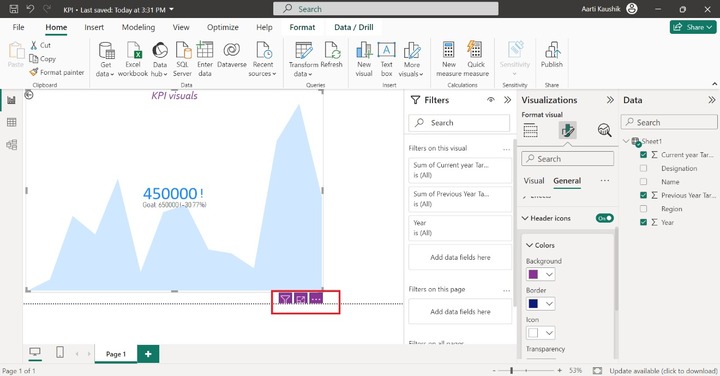Screen dimensions: 720x376
Task: Collapse the Header icons section
Action: 525,218
